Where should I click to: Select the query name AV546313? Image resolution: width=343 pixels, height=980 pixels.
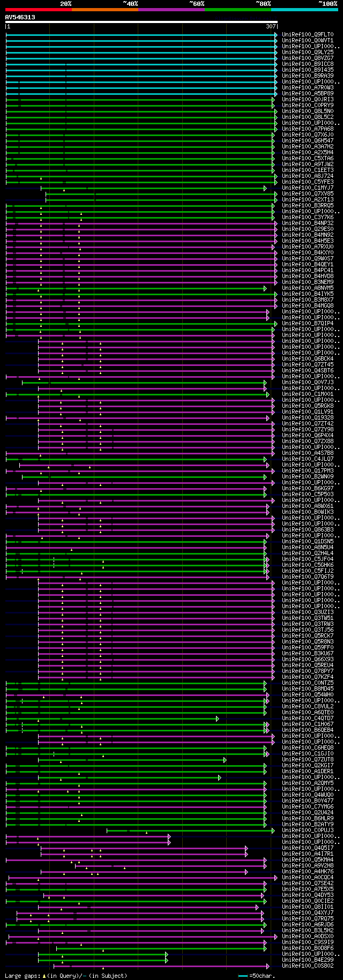click(x=20, y=17)
